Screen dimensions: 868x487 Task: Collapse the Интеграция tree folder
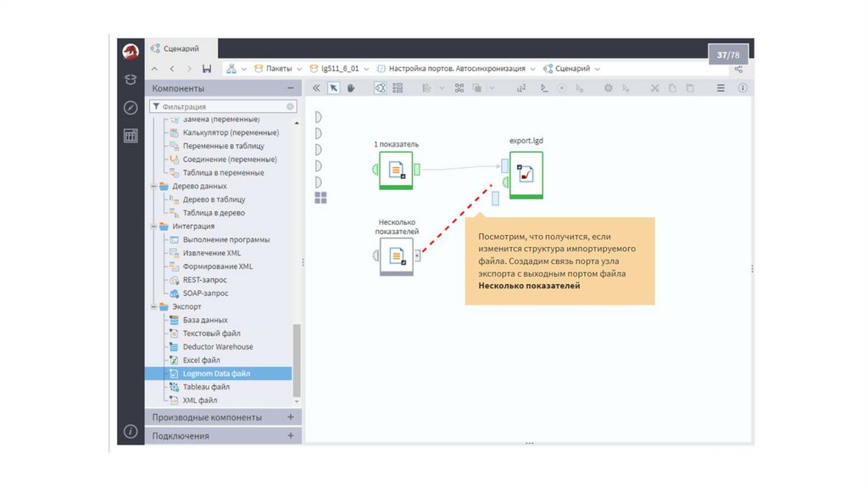tap(153, 227)
